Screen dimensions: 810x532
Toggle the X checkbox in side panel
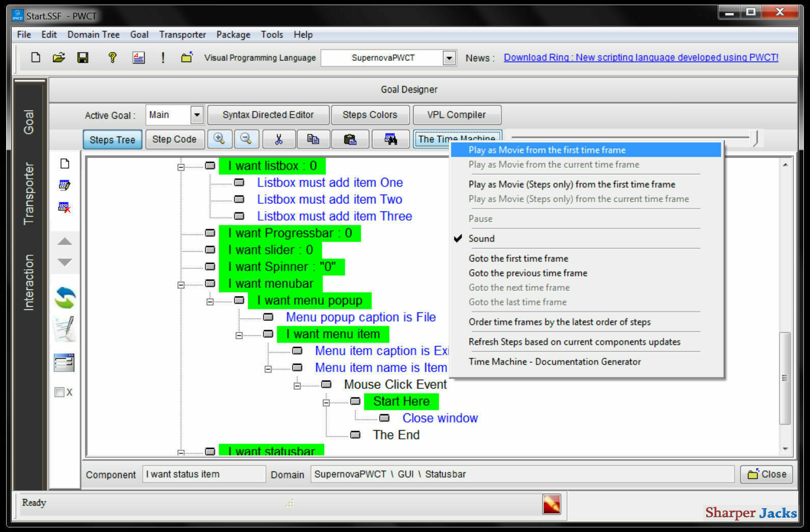[60, 392]
